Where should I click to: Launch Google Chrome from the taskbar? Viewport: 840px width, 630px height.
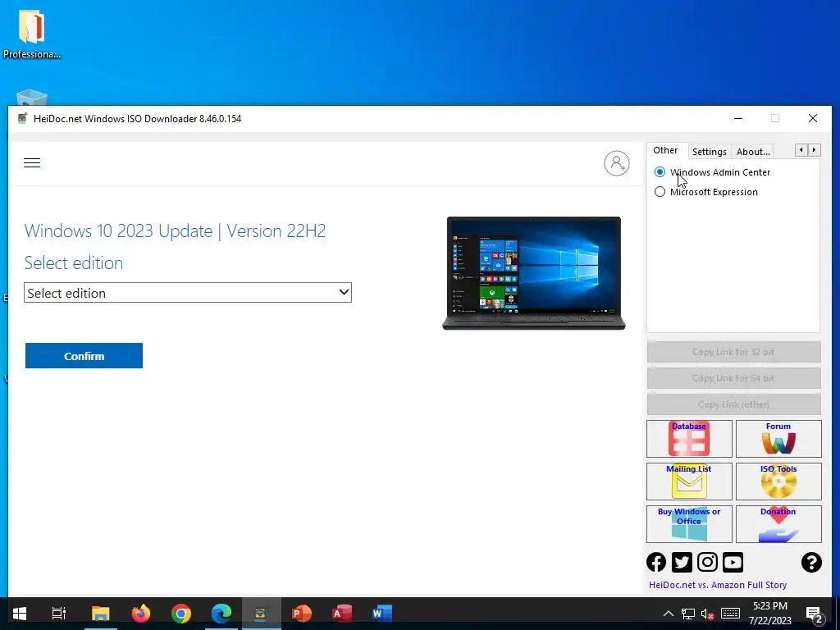(181, 614)
